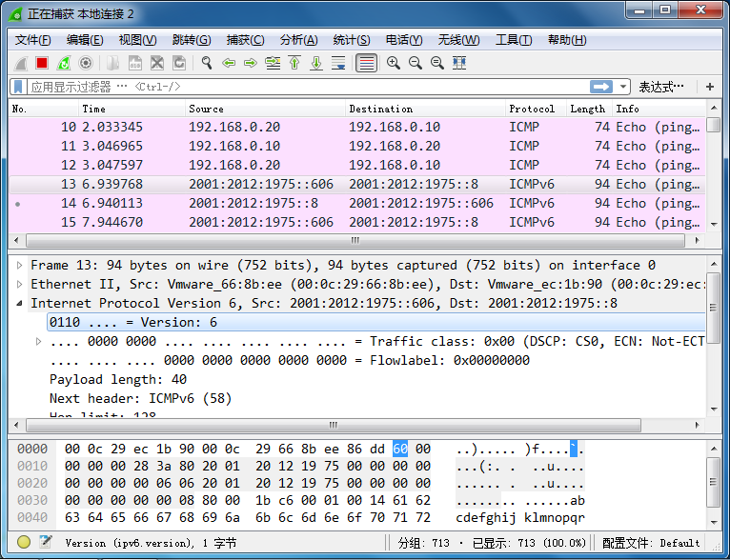Open the 跳转(G) menu
Viewport: 730px width, 560px height.
coord(192,40)
